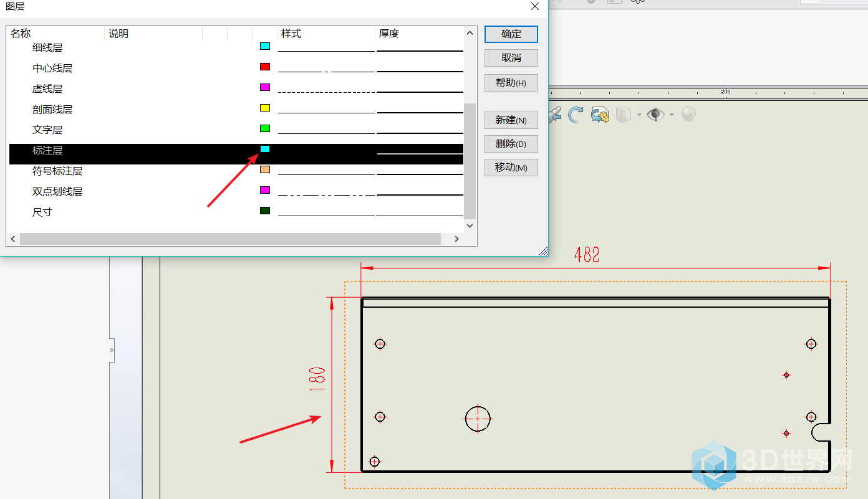The image size is (868, 499).
Task: Change the magenta color swatch of 双点划线层
Action: click(x=265, y=190)
